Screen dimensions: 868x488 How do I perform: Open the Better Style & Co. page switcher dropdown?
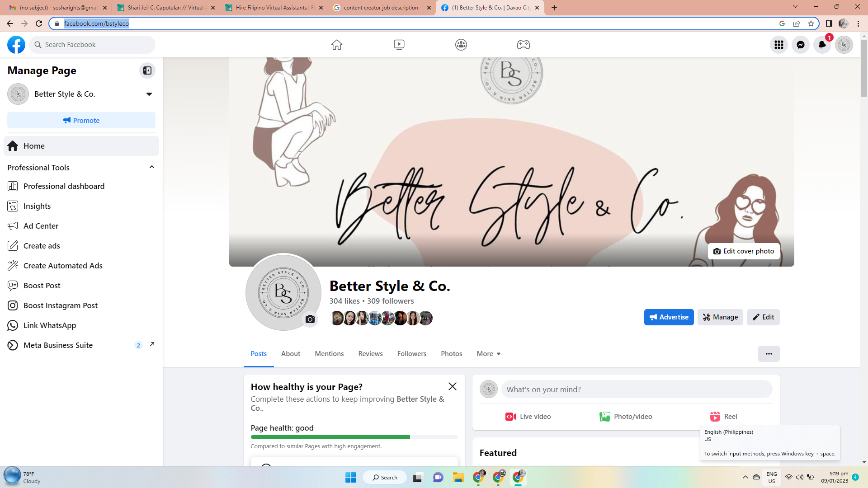tap(149, 94)
